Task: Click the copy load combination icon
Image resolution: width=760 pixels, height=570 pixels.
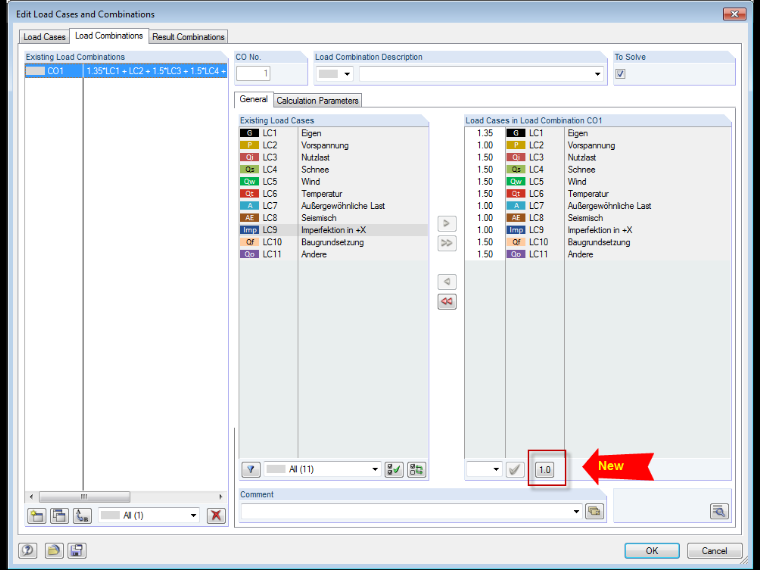Action: point(59,516)
